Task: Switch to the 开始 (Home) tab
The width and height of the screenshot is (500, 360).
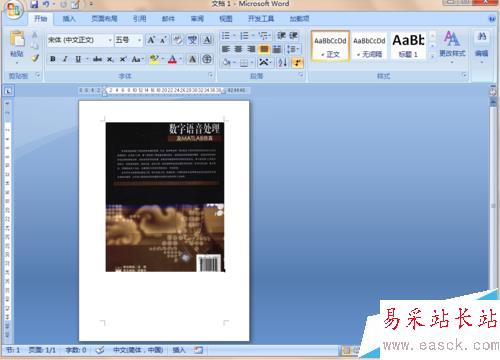Action: pos(40,19)
